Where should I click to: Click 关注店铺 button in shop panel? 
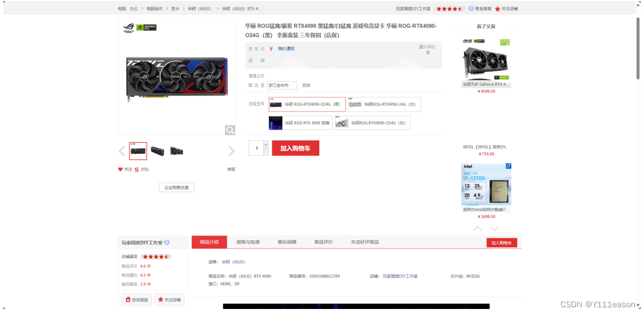coord(169,300)
